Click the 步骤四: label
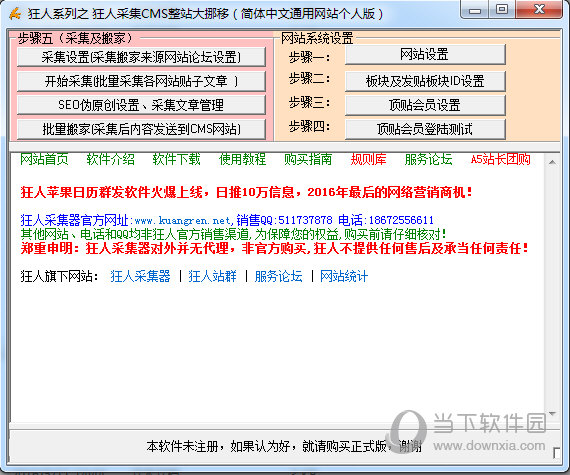This screenshot has height=475, width=570. pyautogui.click(x=309, y=126)
